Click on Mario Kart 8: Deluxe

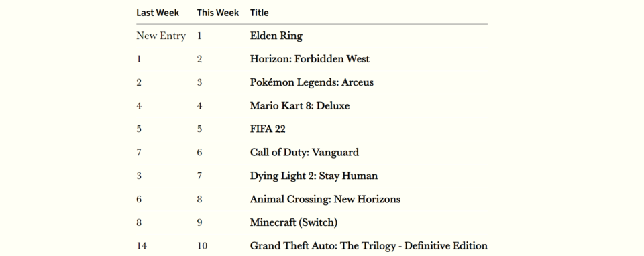300,106
